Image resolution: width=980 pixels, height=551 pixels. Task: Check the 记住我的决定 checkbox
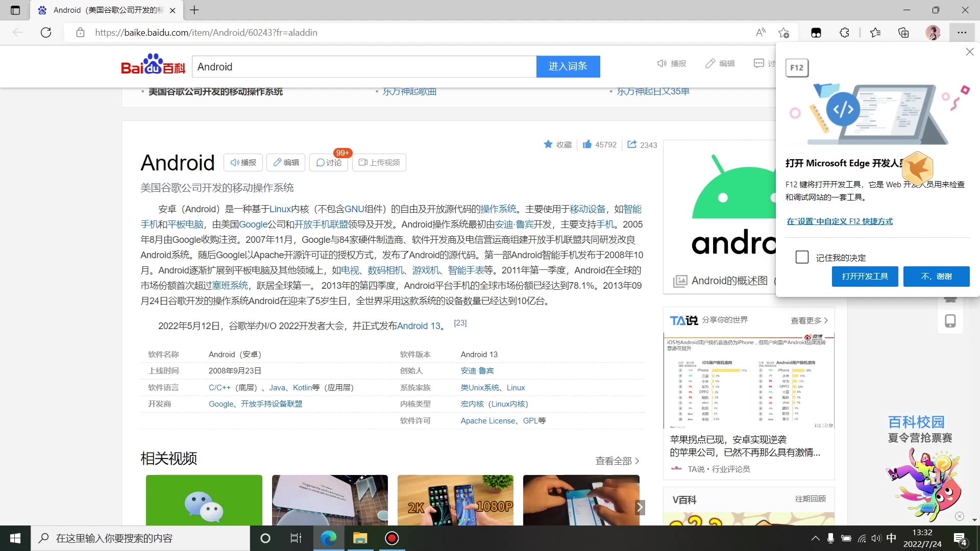point(802,257)
